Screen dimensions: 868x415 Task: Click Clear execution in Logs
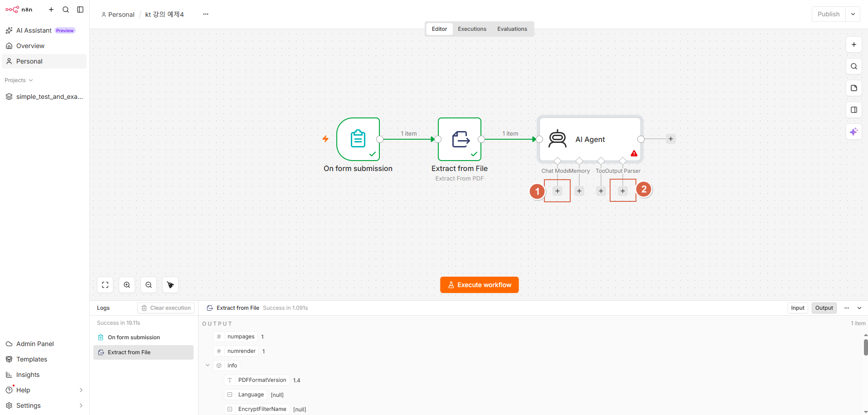tap(166, 308)
